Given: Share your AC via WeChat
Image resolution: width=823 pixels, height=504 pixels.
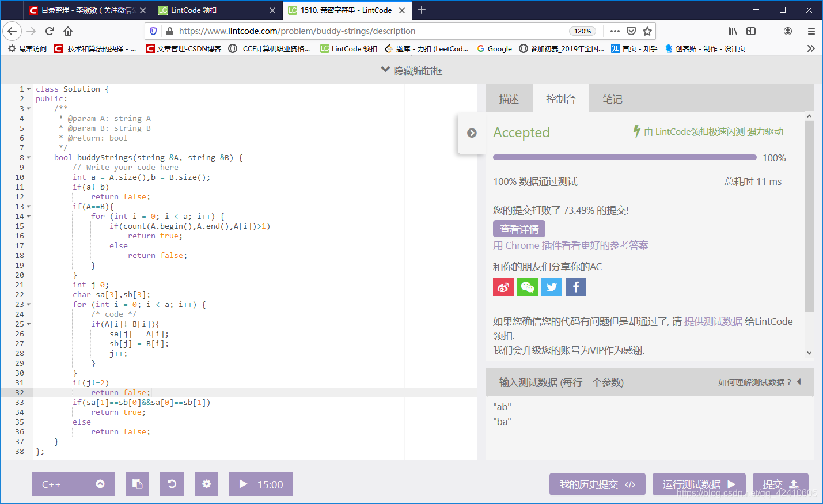Looking at the screenshot, I should (527, 286).
